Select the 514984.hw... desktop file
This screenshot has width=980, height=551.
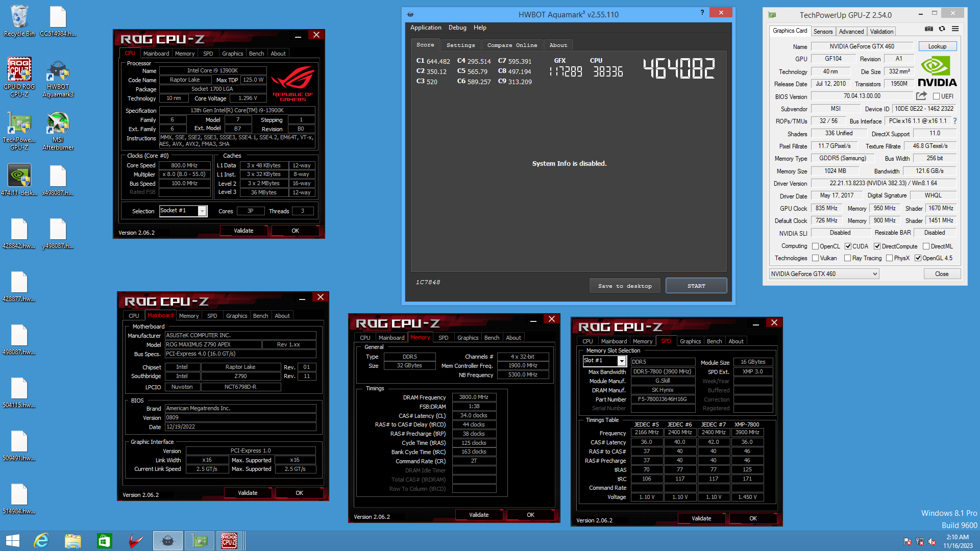pos(19,499)
